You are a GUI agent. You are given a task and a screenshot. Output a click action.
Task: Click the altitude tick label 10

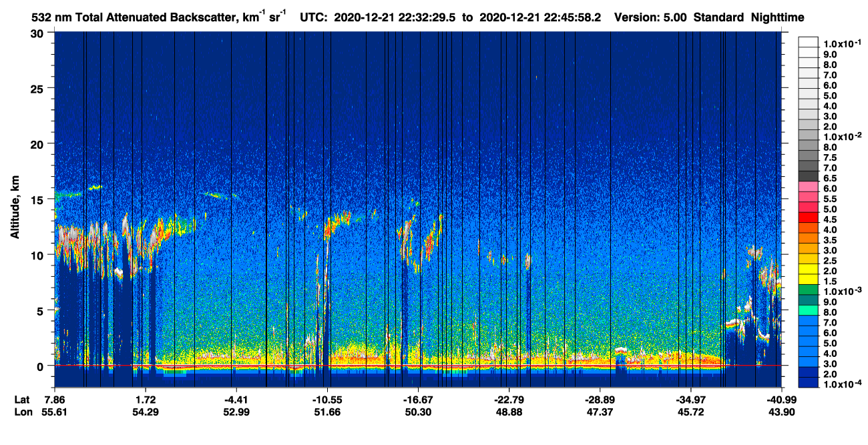[39, 255]
